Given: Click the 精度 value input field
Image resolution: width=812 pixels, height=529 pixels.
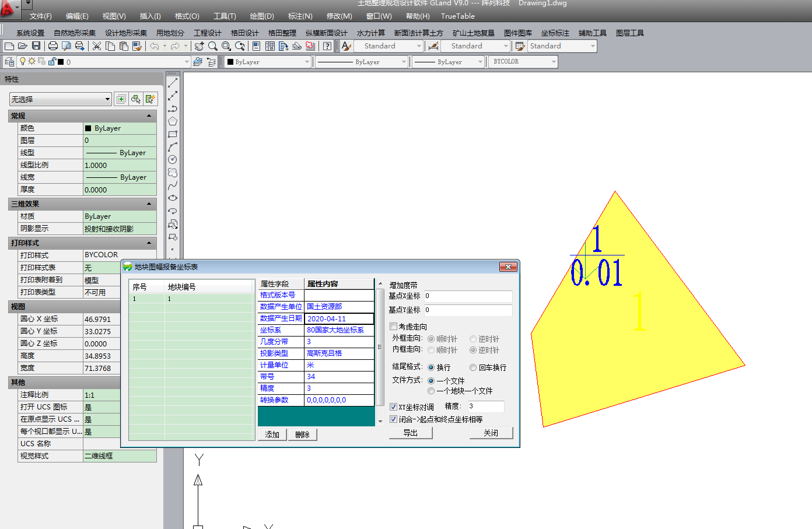Looking at the screenshot, I should [x=486, y=406].
